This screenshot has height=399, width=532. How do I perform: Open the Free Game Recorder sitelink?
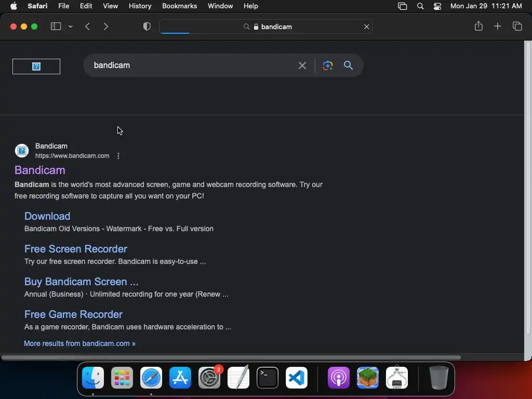pos(73,314)
